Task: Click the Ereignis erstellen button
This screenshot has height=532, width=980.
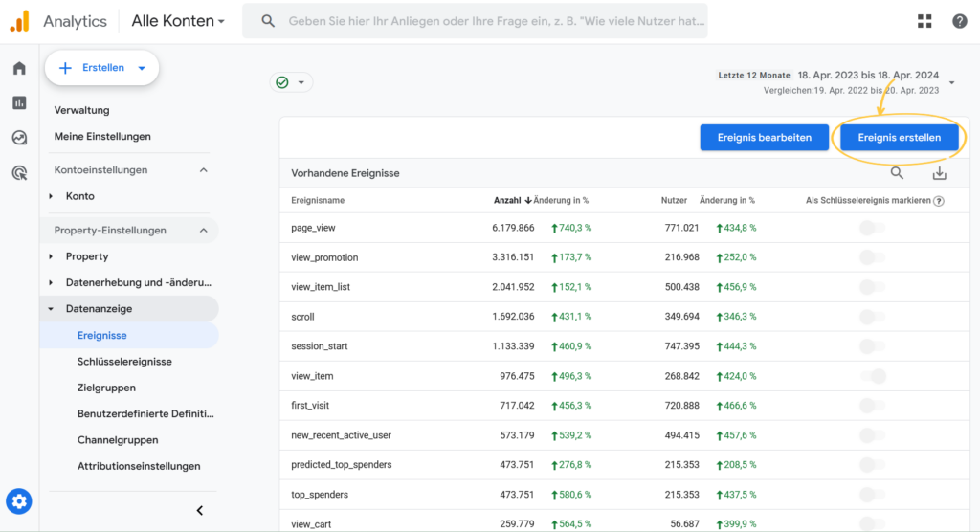Action: pyautogui.click(x=899, y=137)
